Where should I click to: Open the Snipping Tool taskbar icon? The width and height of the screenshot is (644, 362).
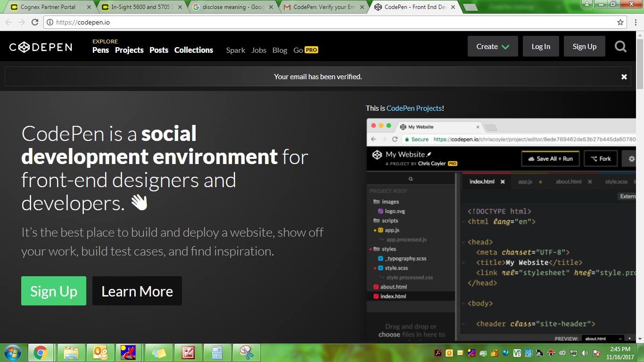click(x=247, y=353)
